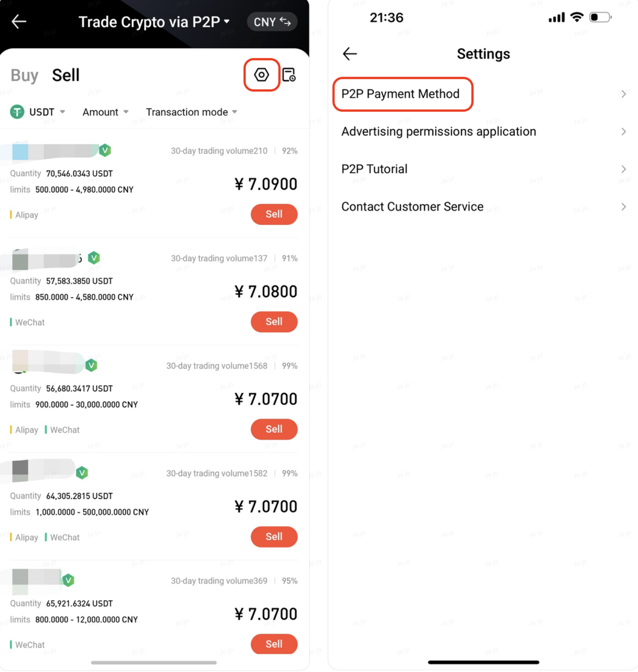Open the Transaction mode dropdown
Screen dimensions: 638x672
tap(192, 112)
